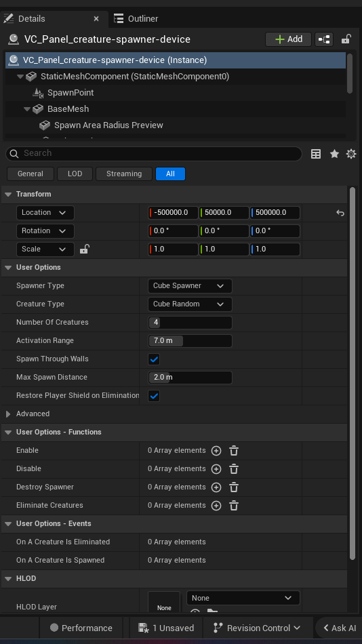Expand the Advanced section
The width and height of the screenshot is (362, 644).
click(8, 414)
